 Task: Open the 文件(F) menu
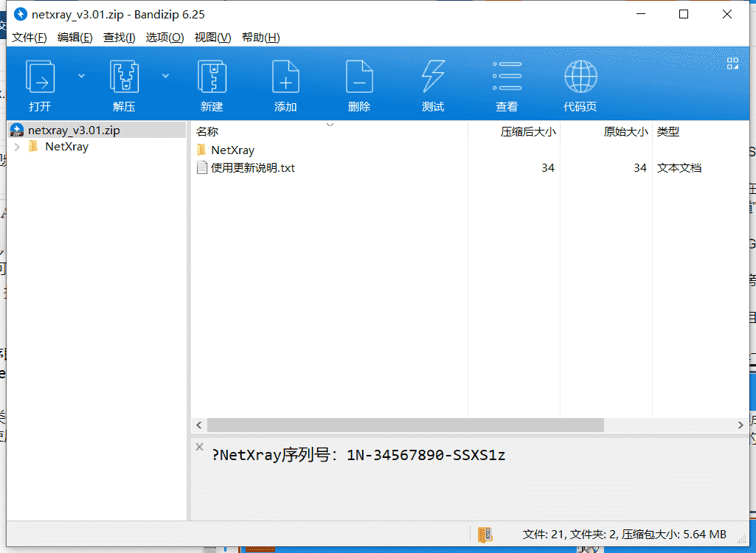point(29,38)
